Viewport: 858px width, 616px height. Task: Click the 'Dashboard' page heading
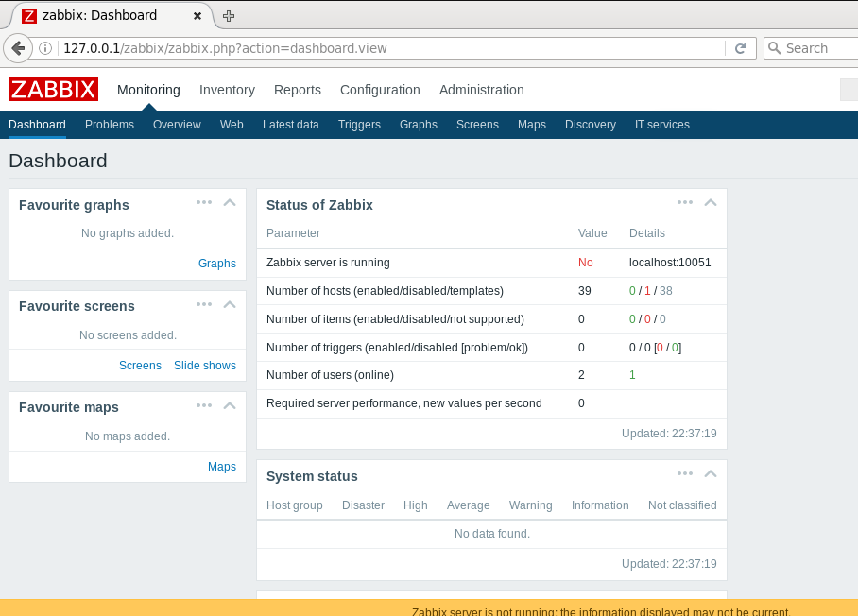tap(58, 161)
